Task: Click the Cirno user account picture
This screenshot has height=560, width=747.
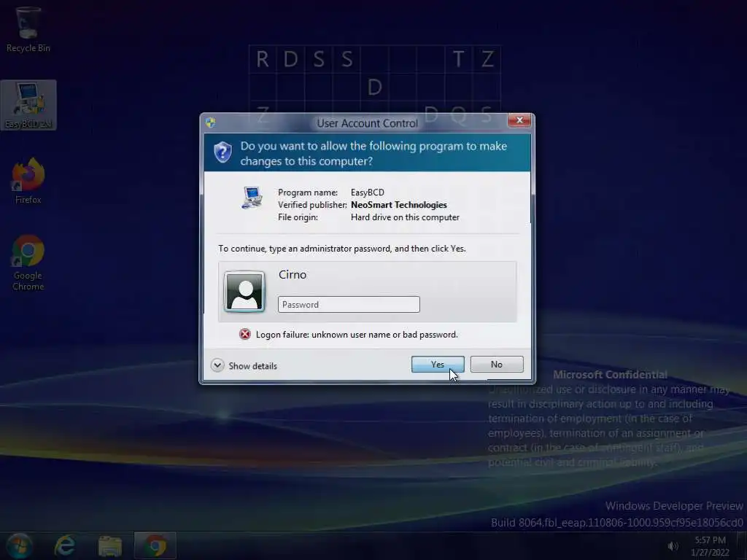Action: point(244,292)
